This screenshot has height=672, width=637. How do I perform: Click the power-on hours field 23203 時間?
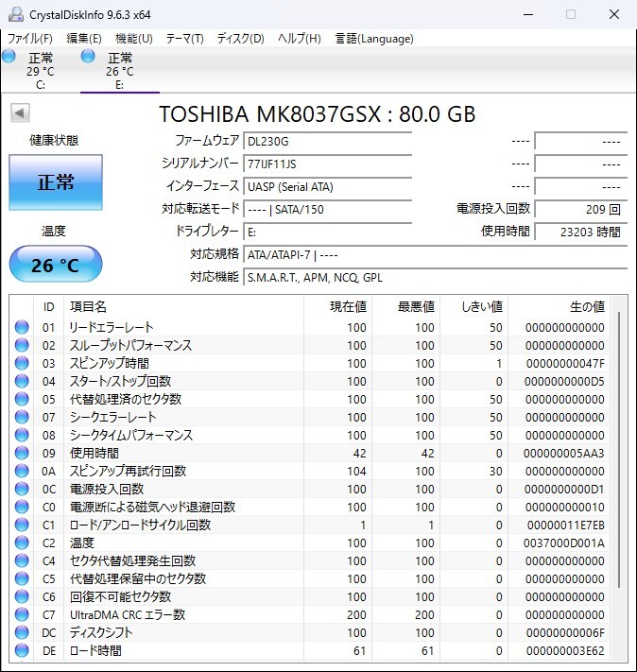(581, 233)
